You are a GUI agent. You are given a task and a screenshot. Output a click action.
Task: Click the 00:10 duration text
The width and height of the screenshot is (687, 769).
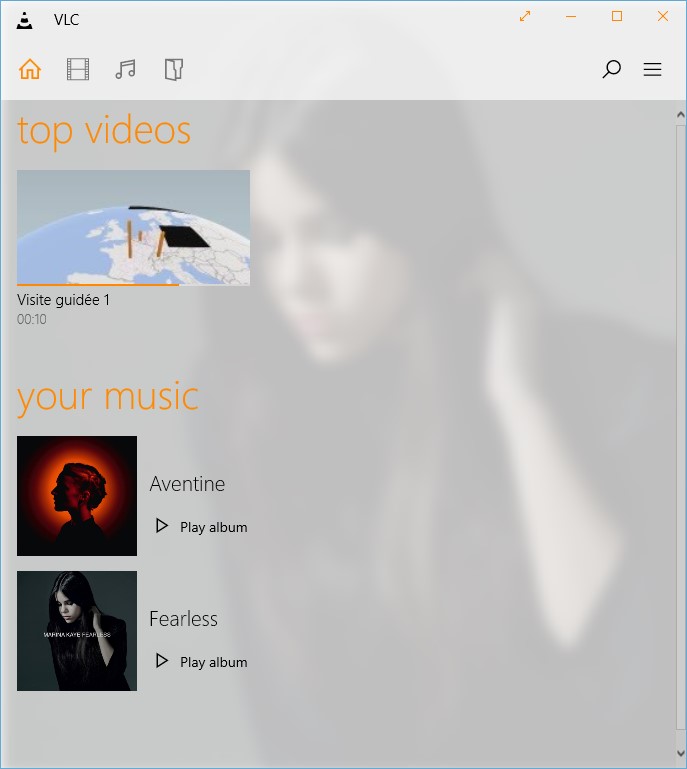pyautogui.click(x=32, y=319)
